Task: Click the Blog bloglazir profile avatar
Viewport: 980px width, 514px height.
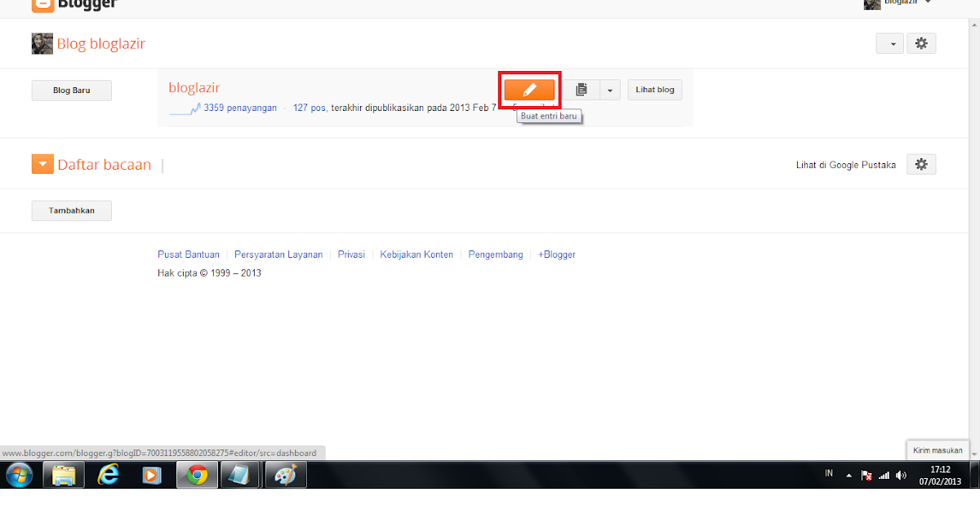Action: pyautogui.click(x=42, y=44)
